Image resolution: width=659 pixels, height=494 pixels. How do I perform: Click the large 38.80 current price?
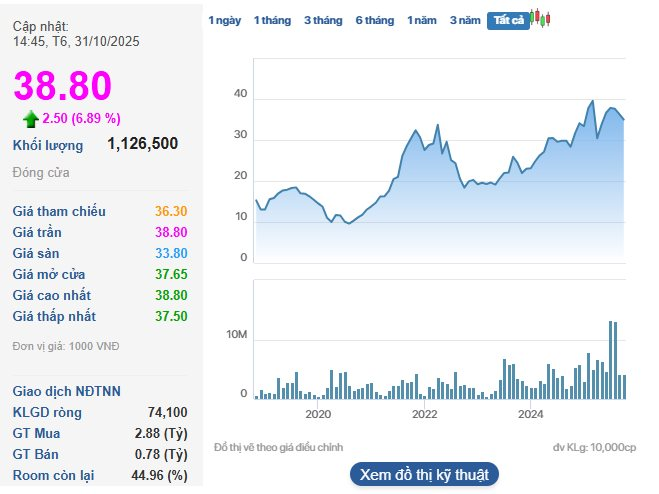(62, 87)
